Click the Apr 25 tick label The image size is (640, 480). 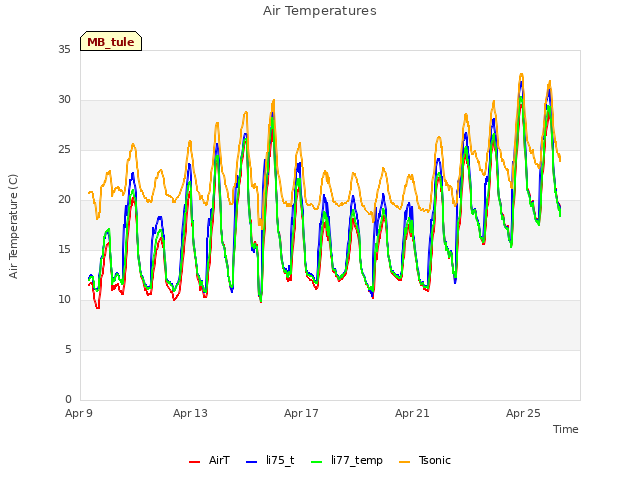pyautogui.click(x=523, y=413)
